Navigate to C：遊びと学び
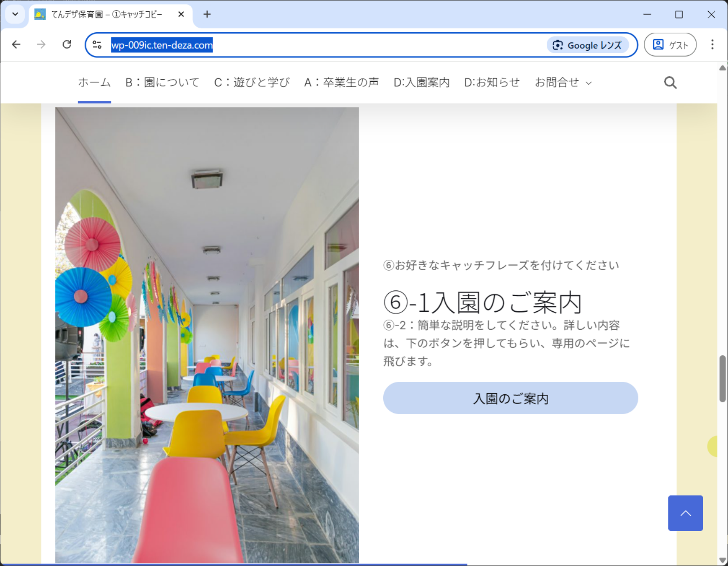 click(x=252, y=83)
